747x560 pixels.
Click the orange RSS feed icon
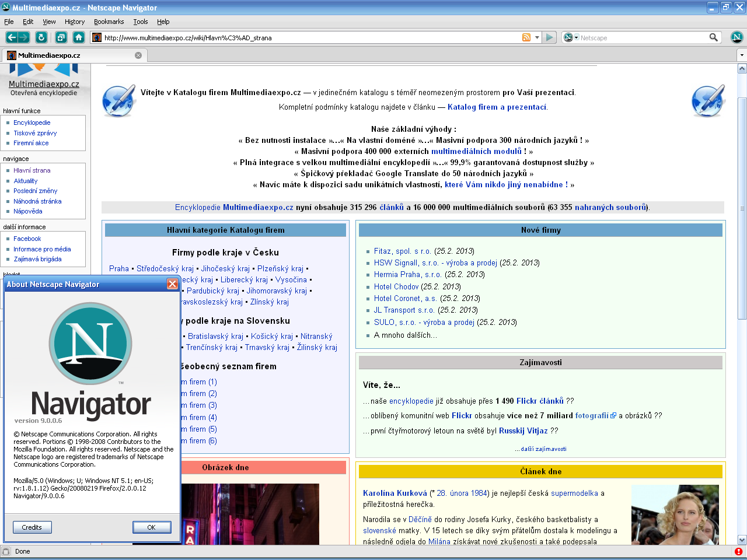(526, 37)
